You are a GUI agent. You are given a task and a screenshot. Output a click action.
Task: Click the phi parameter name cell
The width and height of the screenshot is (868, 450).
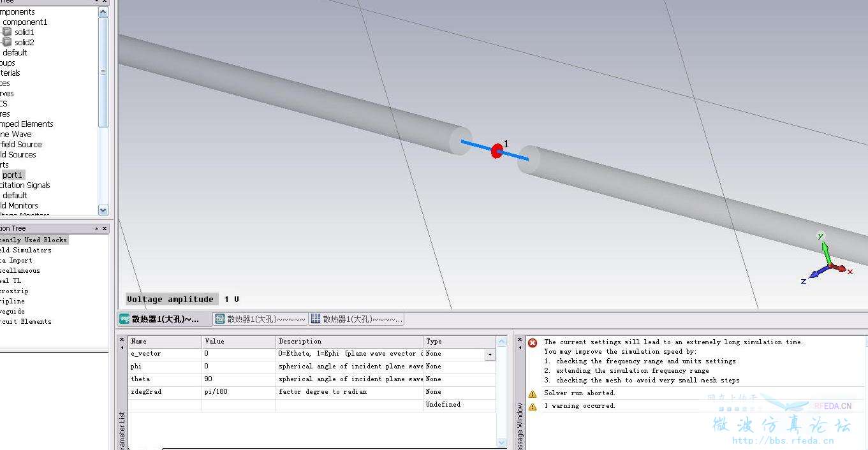point(165,367)
